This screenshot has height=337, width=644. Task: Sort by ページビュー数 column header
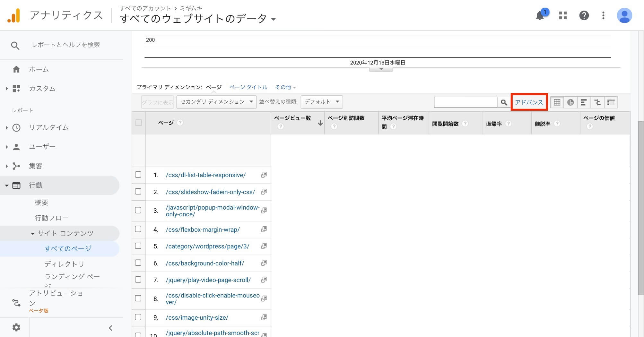pos(292,118)
